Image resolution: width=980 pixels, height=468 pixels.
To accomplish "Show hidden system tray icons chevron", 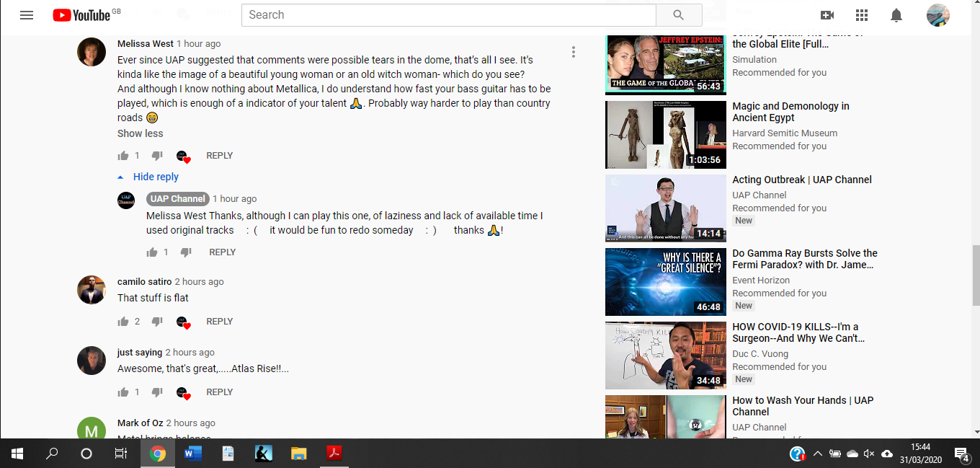I will click(x=817, y=454).
